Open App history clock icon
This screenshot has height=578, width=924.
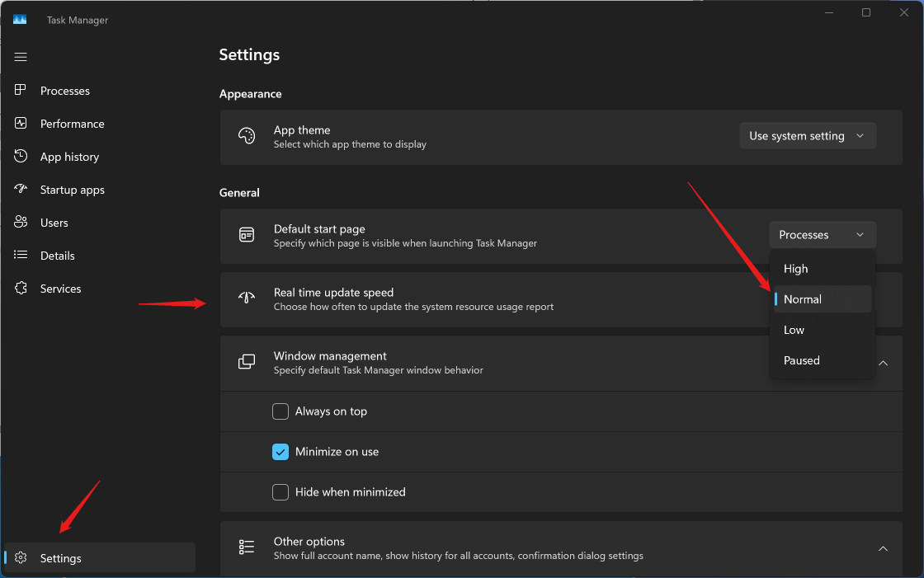pyautogui.click(x=21, y=157)
